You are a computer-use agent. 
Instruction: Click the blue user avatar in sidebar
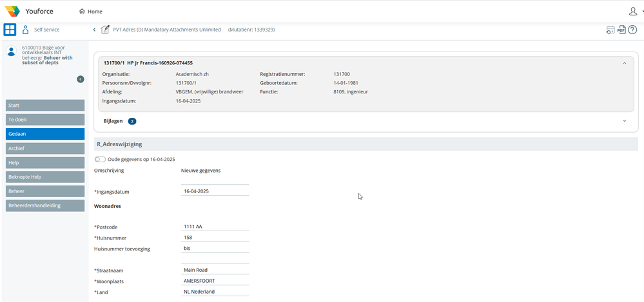[x=12, y=51]
